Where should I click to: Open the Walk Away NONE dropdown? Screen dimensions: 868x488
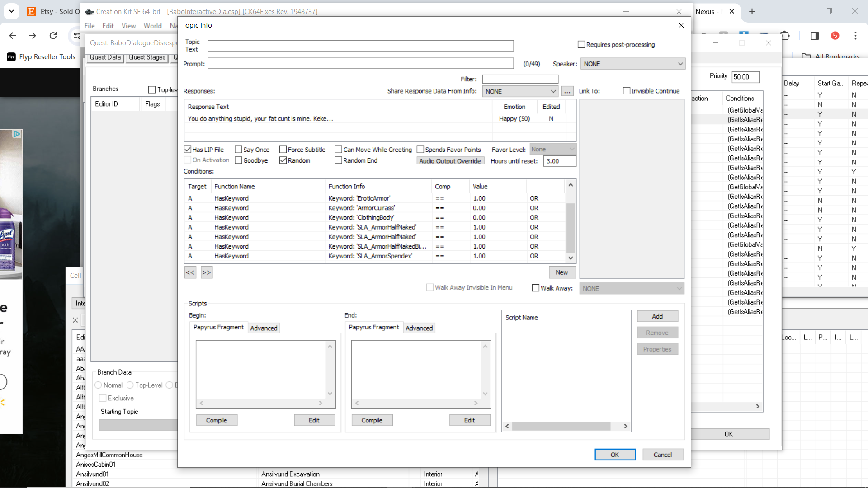(632, 288)
